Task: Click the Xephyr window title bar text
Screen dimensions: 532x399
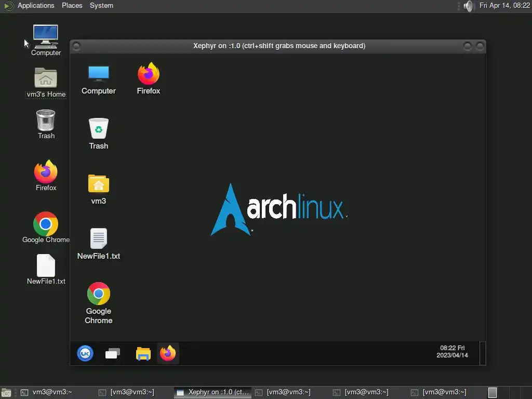Action: point(279,46)
